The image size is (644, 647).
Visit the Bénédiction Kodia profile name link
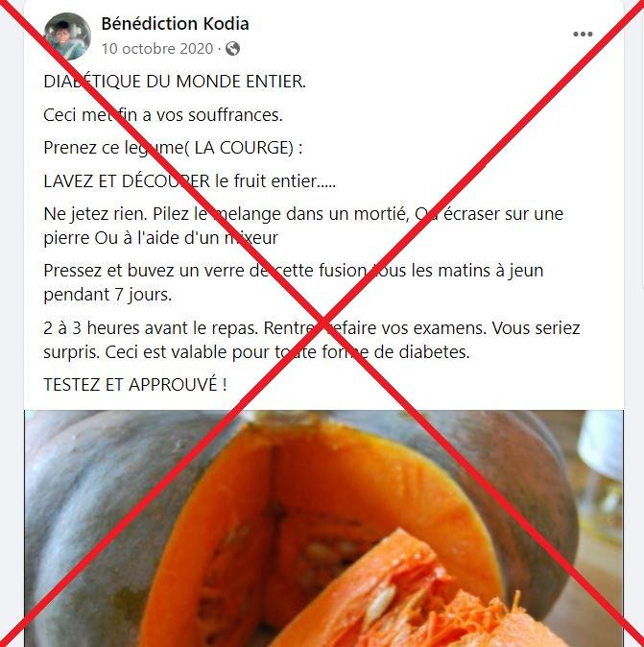pyautogui.click(x=175, y=24)
